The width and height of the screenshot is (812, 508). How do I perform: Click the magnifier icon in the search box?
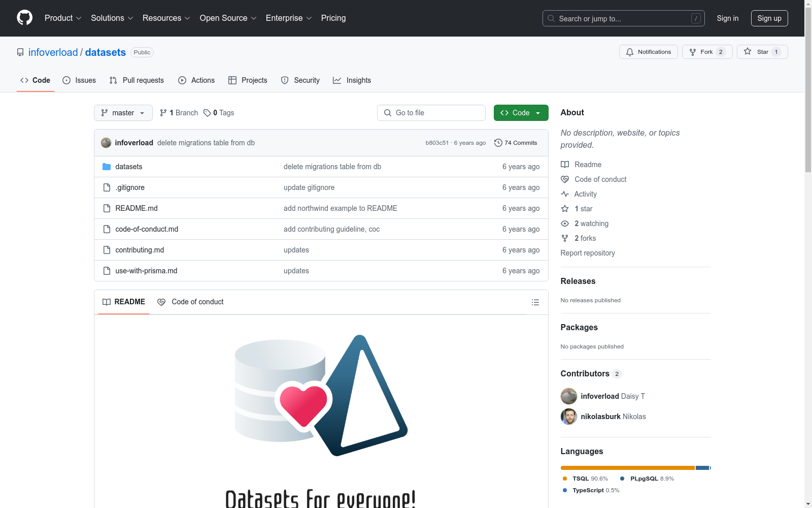click(x=551, y=18)
